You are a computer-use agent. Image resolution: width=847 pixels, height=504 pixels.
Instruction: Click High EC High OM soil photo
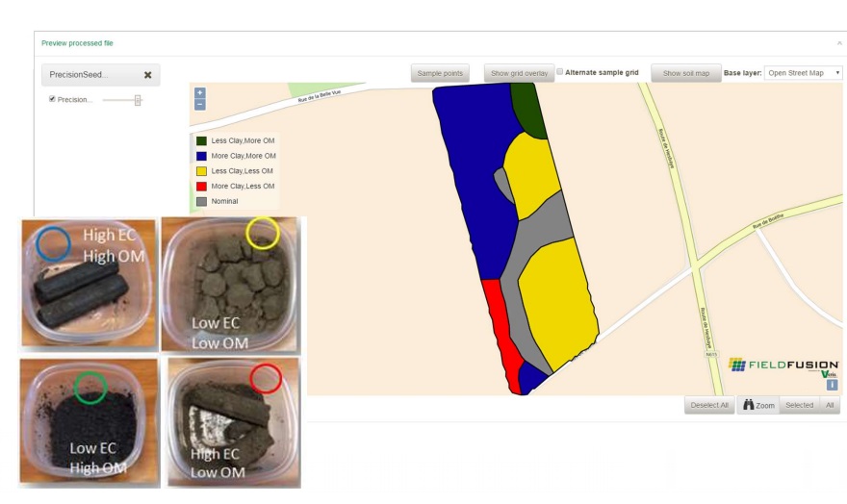90,284
